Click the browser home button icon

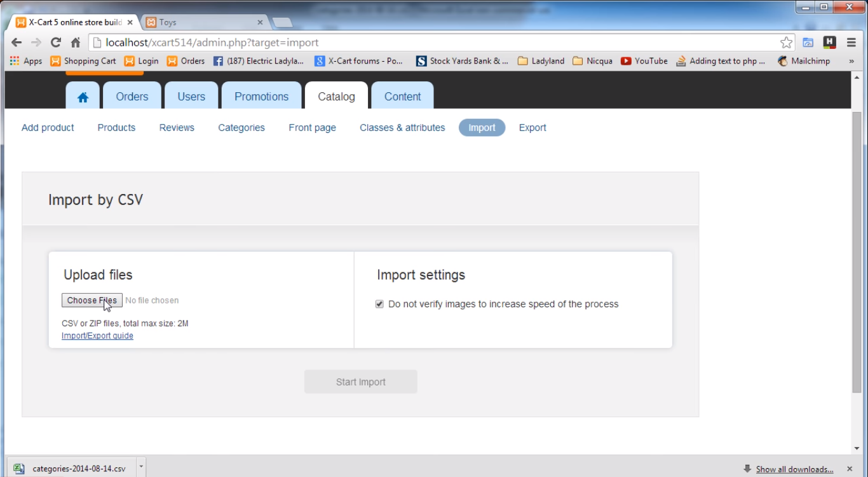(x=76, y=43)
